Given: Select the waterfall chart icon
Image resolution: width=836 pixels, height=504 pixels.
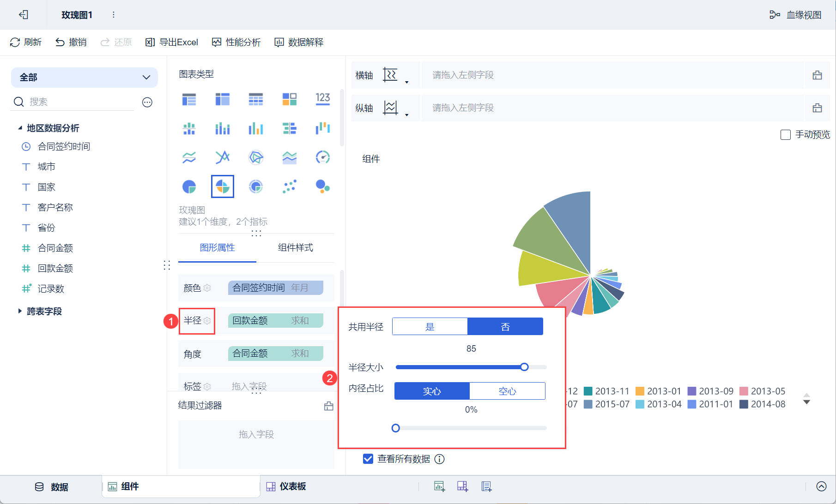Looking at the screenshot, I should coord(323,128).
